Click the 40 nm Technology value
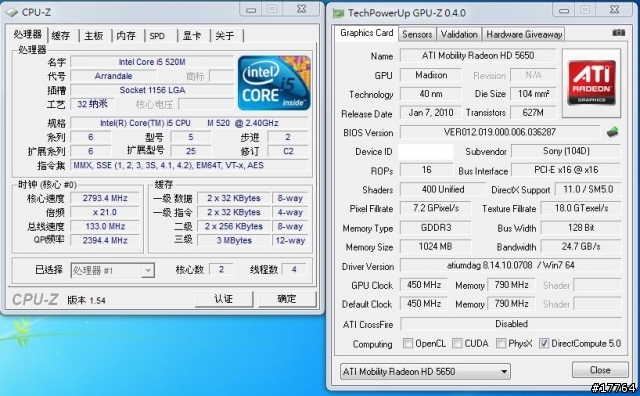 tap(431, 94)
